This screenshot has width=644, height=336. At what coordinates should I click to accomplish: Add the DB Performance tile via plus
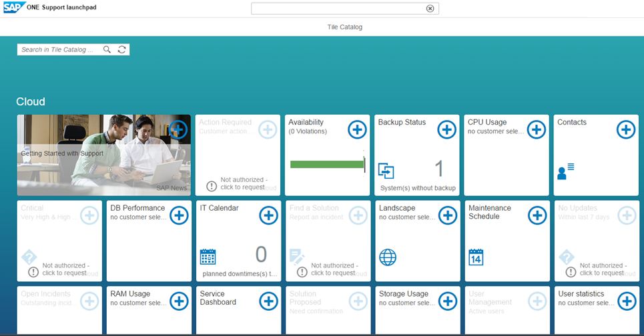[179, 215]
